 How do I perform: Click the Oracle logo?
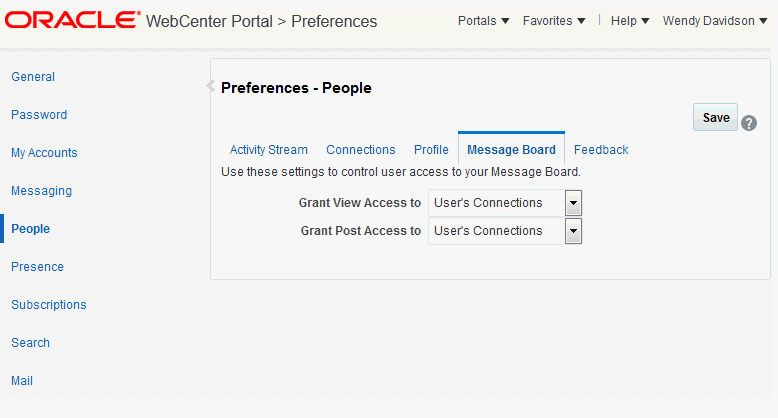(72, 20)
